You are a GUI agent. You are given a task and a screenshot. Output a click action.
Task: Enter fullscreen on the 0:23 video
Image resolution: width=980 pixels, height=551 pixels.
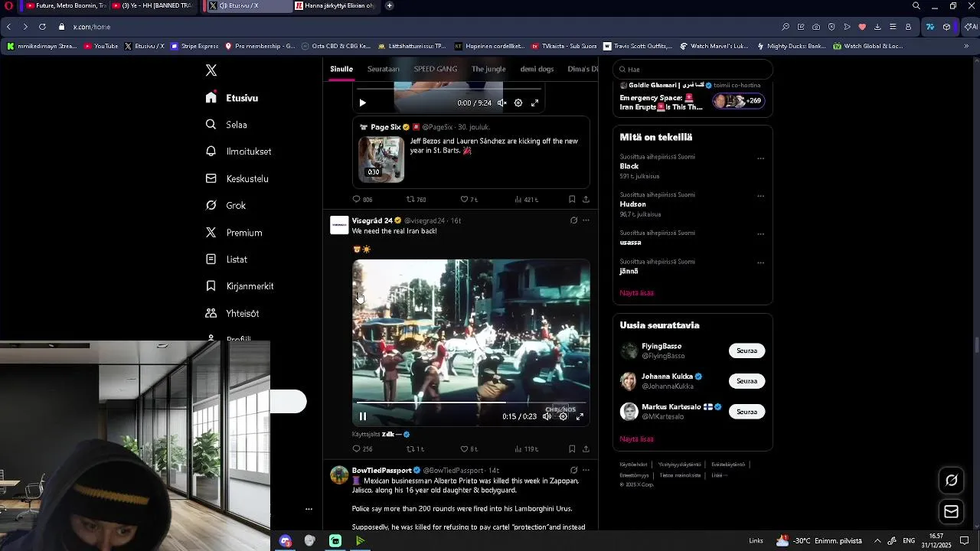pyautogui.click(x=580, y=416)
